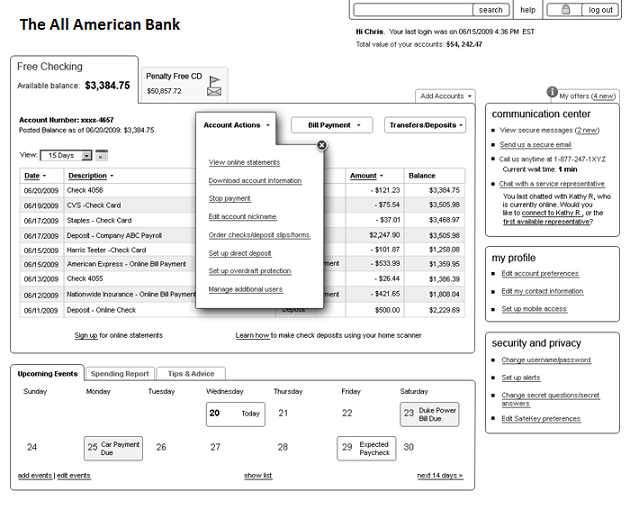Click the info icon by My offers

click(x=552, y=92)
